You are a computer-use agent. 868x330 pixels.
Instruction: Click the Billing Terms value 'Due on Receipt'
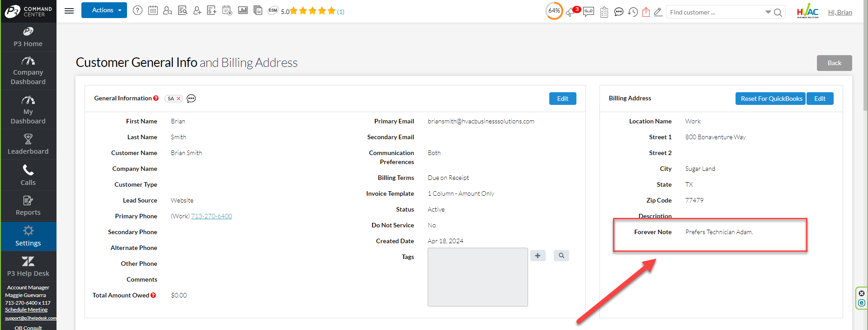tap(448, 178)
